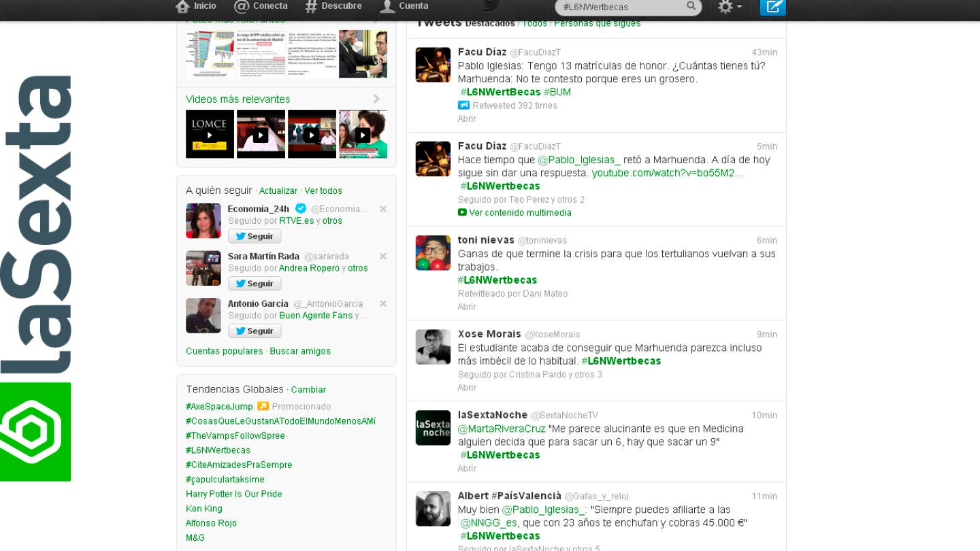The height and width of the screenshot is (551, 980).
Task: Play the LOMCE video thumbnail
Action: tap(210, 134)
